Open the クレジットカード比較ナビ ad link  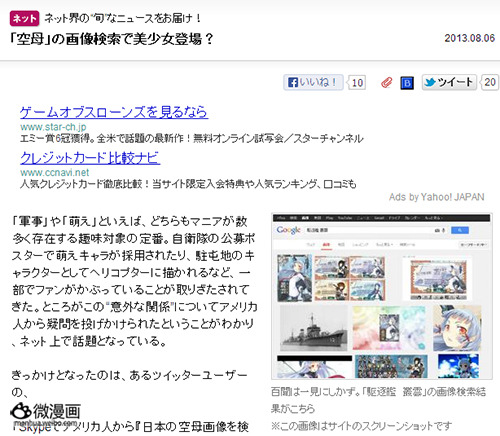coord(90,158)
